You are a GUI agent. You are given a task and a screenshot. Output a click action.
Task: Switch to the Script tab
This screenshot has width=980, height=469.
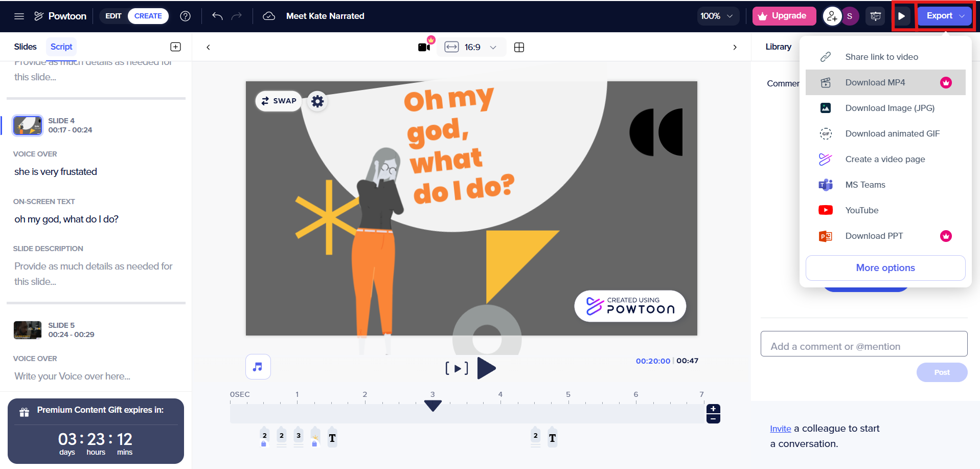(x=61, y=47)
